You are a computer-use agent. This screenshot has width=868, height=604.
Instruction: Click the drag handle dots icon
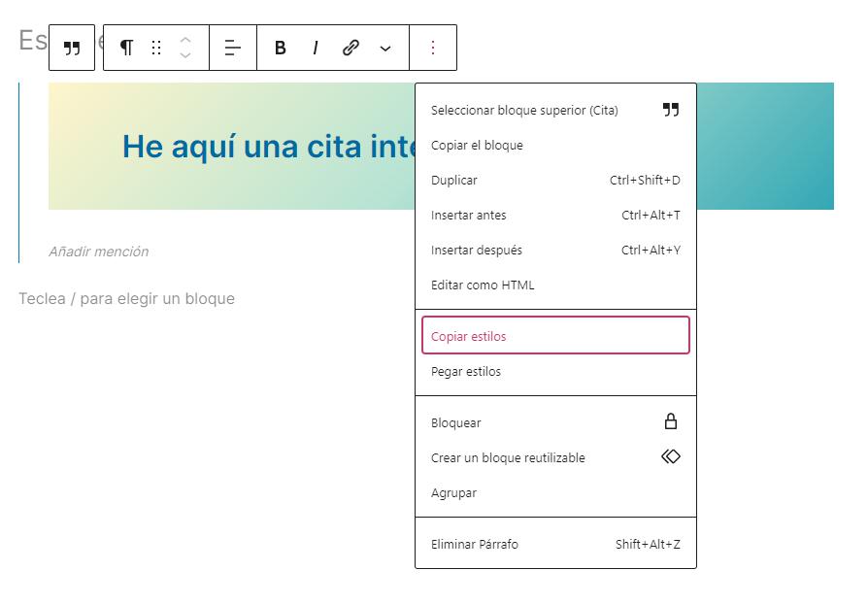tap(156, 48)
